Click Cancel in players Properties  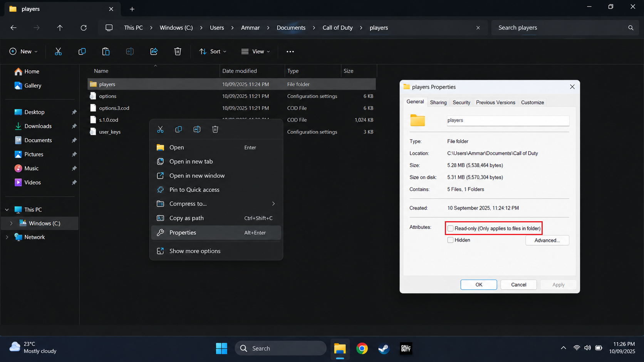point(518,285)
